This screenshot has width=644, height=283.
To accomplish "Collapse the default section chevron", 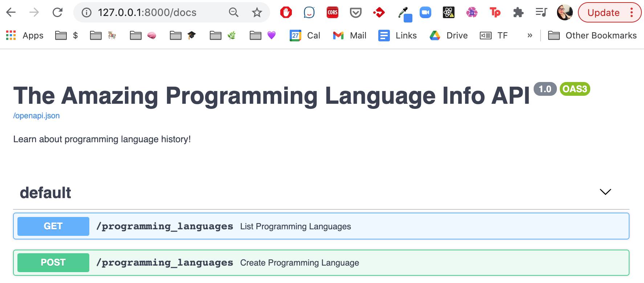I will (x=605, y=192).
